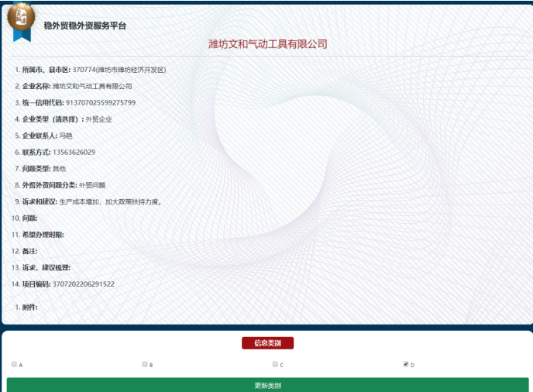Click the classification value 外贸问题
Image resolution: width=533 pixels, height=392 pixels.
92,185
